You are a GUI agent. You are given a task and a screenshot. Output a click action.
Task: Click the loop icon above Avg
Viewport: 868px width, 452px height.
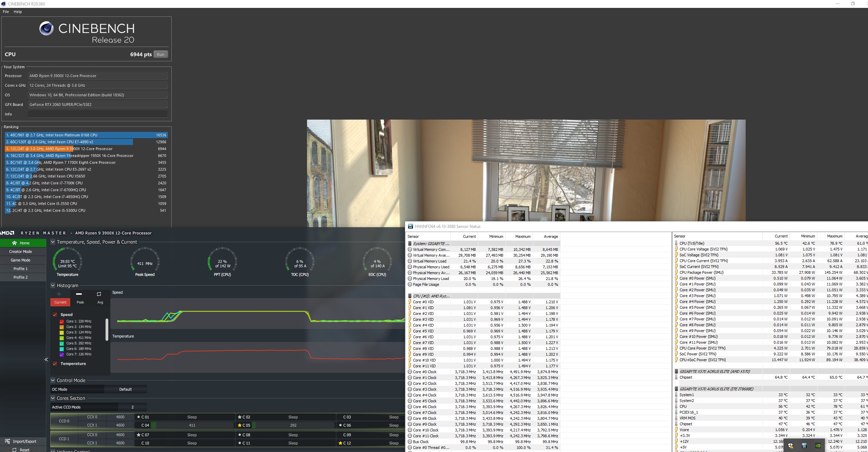click(x=99, y=294)
